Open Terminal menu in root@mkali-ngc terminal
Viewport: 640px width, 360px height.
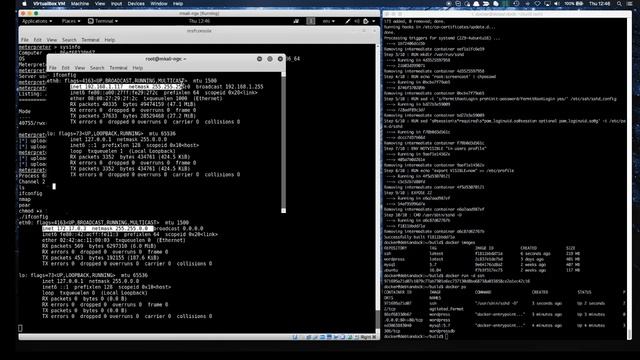click(118, 68)
